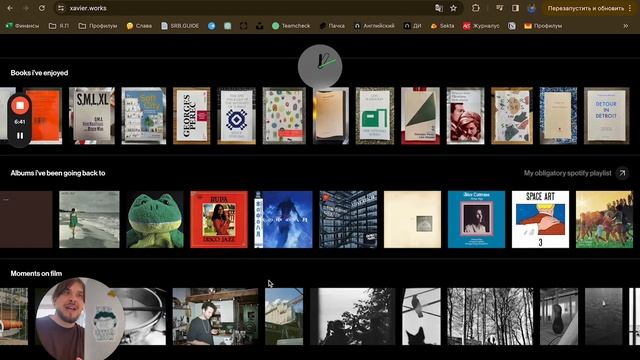Open the blue Telegram bookmark icon
Screen dimensions: 640x360
coord(211,26)
